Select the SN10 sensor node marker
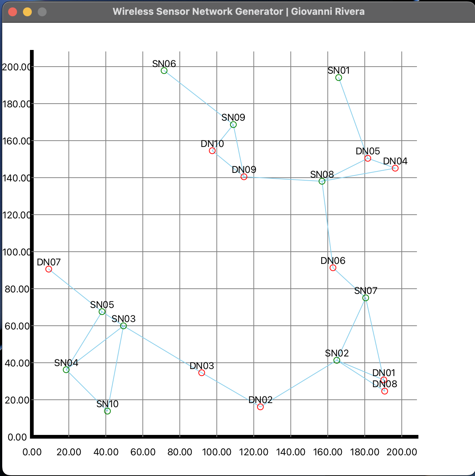The width and height of the screenshot is (475, 476). tap(108, 411)
